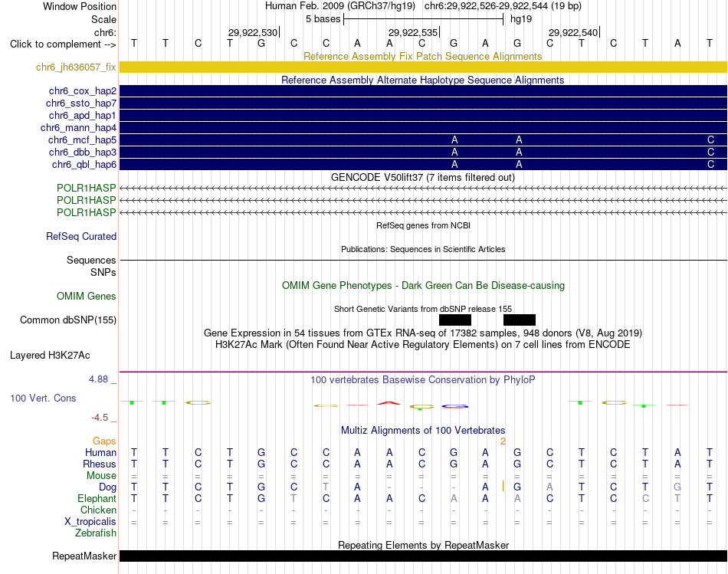The width and height of the screenshot is (728, 574).
Task: Open the GTEx Gene Expression track title
Action: click(423, 333)
